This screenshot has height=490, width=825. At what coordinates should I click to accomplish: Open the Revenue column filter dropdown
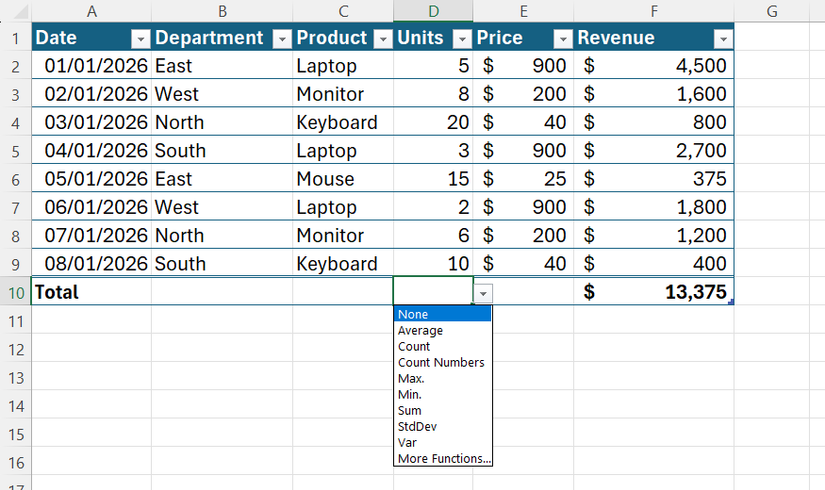click(722, 39)
